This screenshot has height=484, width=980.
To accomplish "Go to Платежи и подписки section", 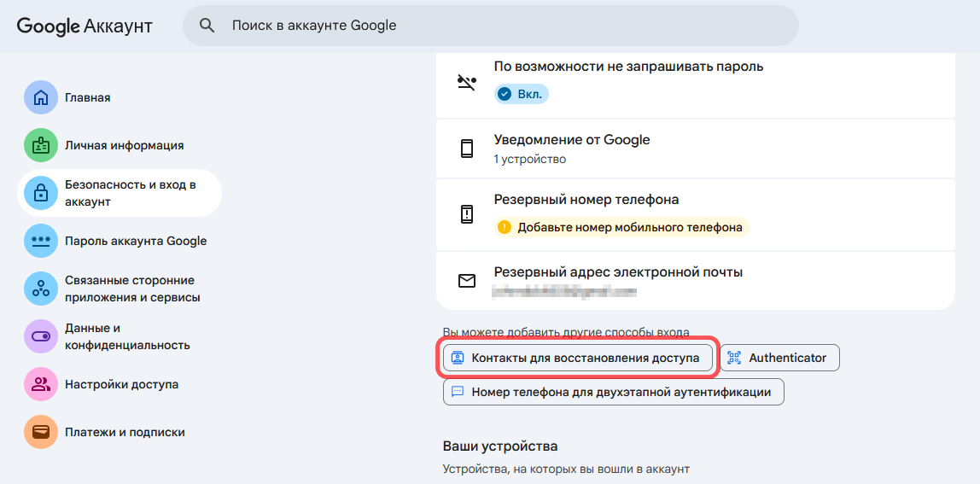I will pos(125,433).
